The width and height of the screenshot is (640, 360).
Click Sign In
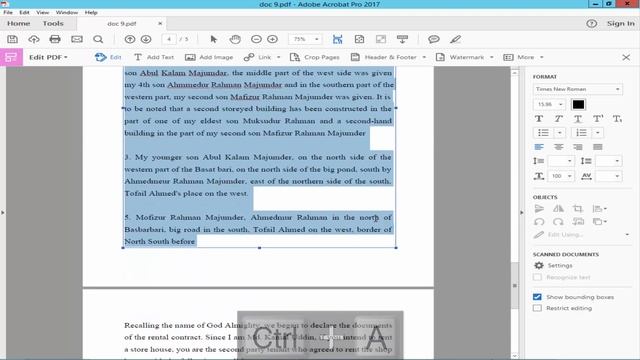click(620, 24)
